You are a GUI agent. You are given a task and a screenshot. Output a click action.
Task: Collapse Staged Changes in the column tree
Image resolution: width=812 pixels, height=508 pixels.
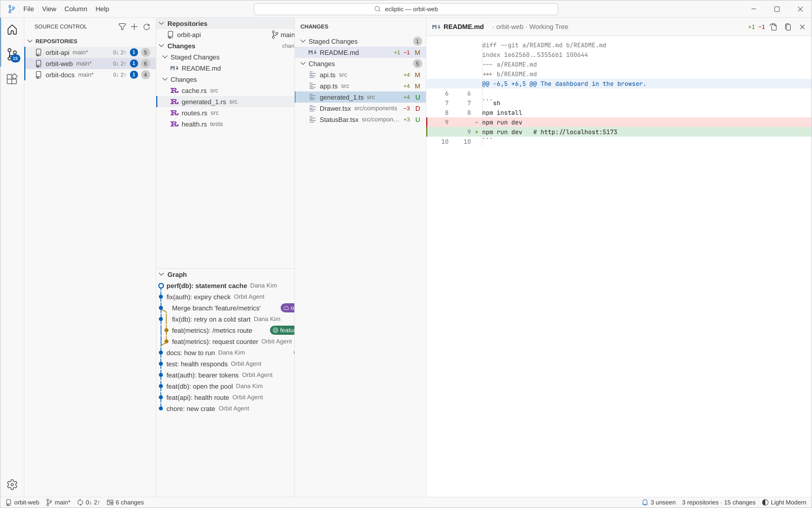tap(165, 57)
